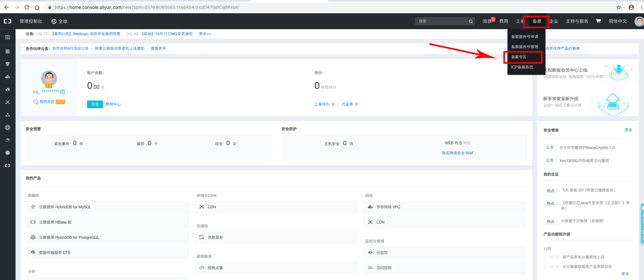Click the globe icon in the left sidebar
644x280 pixels.
[x=8, y=127]
